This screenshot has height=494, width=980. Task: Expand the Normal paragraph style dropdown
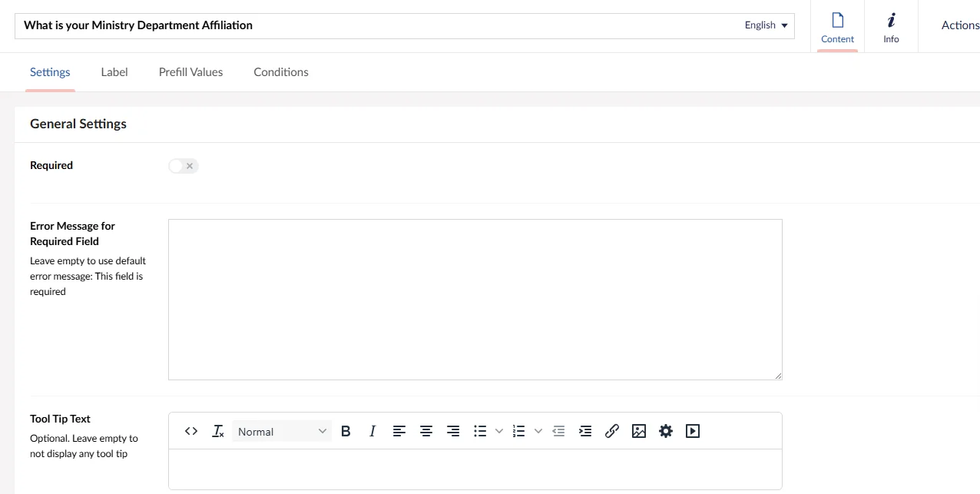click(282, 432)
